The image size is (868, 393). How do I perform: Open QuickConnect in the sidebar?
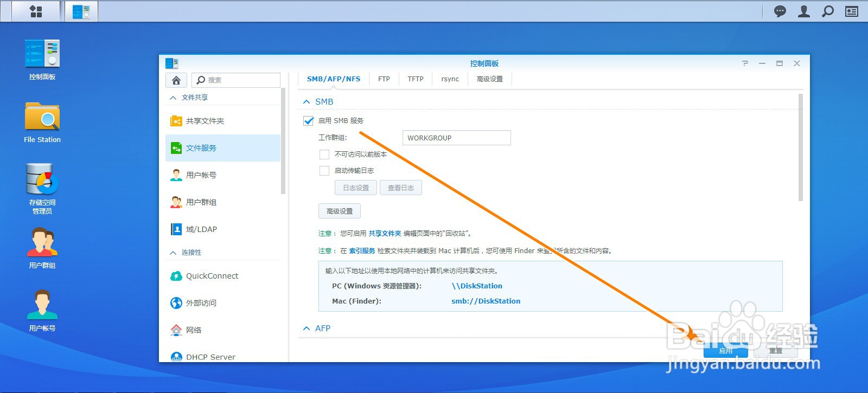click(223, 276)
